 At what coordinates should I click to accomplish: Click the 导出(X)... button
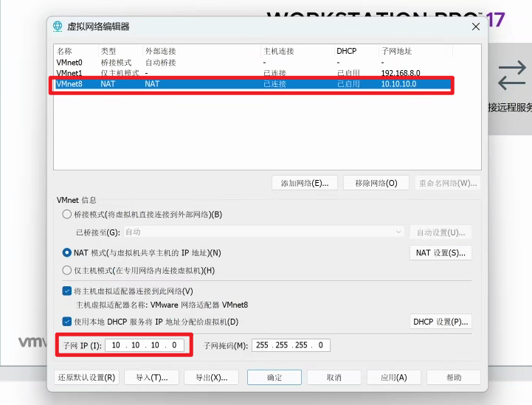click(x=211, y=377)
